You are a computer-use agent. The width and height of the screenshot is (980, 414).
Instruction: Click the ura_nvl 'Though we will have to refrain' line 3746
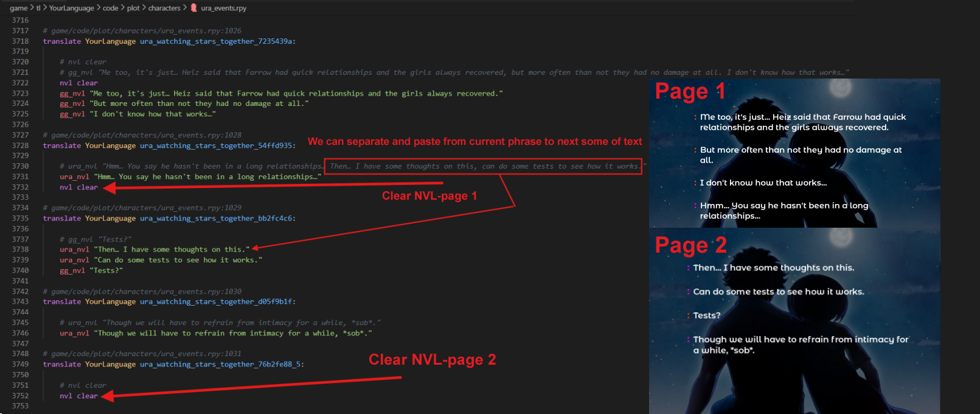(216, 333)
